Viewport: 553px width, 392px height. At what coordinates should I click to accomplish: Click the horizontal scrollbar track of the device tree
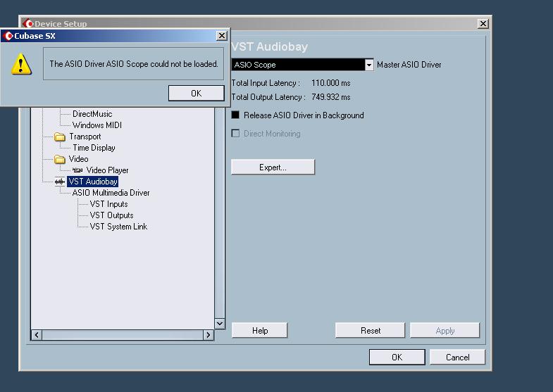click(x=123, y=335)
